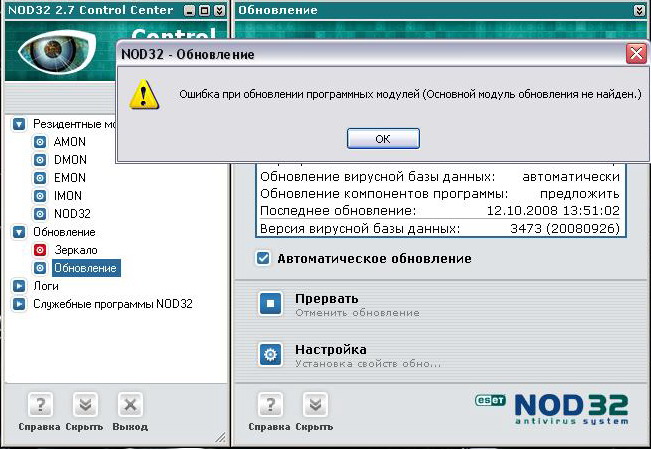Image resolution: width=651 pixels, height=449 pixels.
Task: Collapse the Резидентные модули tree section
Action: coord(20,124)
